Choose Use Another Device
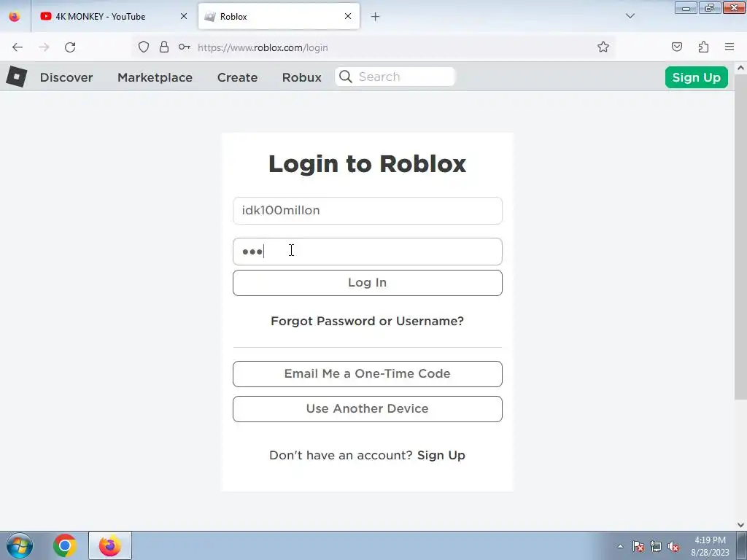Screen dimensions: 747x560 click(368, 409)
